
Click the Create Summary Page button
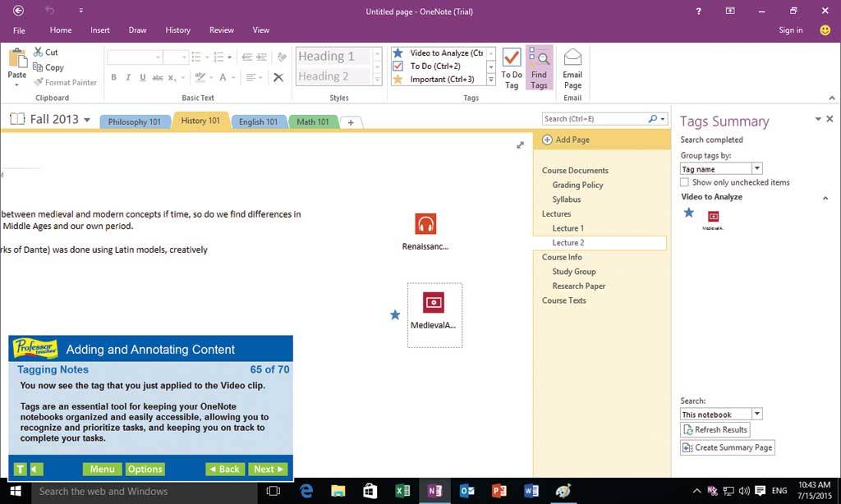pos(728,447)
